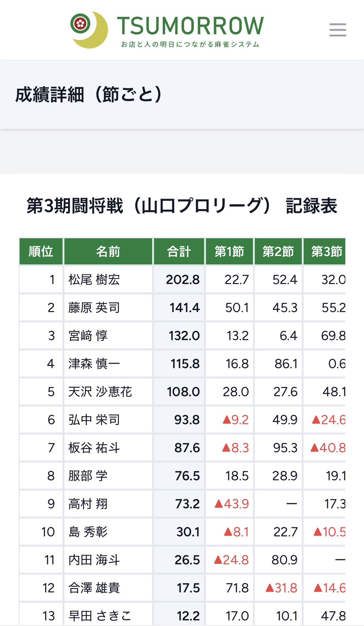364x626 pixels.
Task: Select the 合計 column header
Action: coord(179,251)
